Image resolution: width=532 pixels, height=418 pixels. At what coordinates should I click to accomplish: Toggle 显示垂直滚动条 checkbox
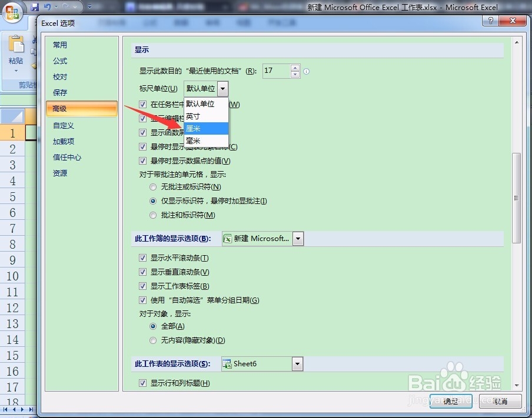click(143, 272)
